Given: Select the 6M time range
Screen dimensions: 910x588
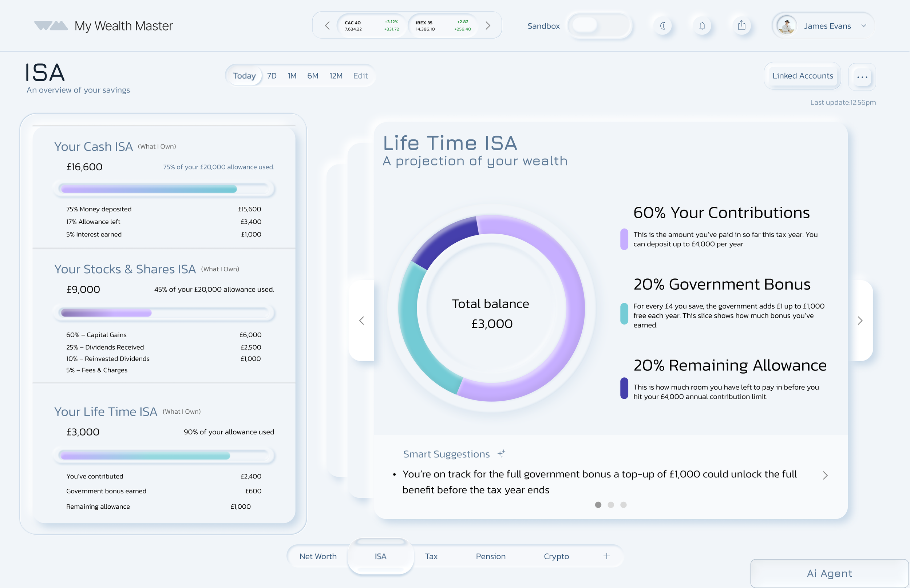Looking at the screenshot, I should [x=312, y=76].
